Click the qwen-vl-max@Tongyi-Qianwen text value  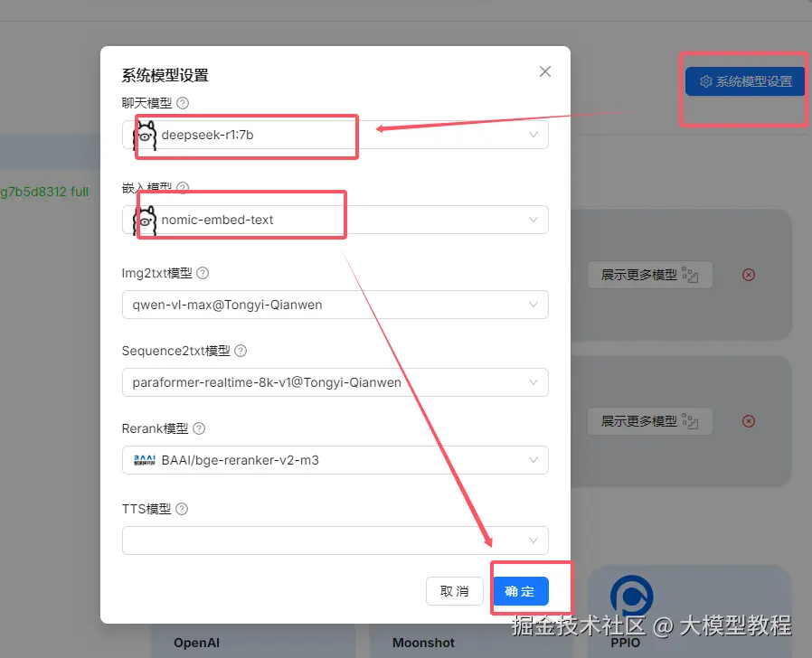(x=227, y=305)
